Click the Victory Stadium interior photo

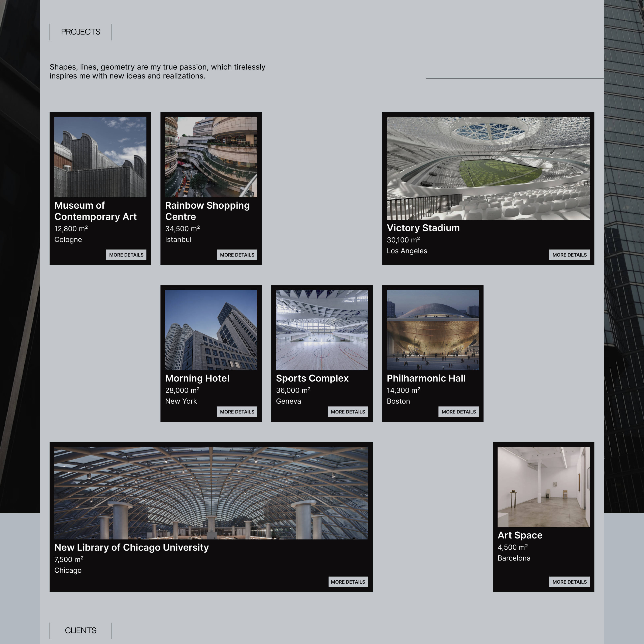tap(488, 168)
